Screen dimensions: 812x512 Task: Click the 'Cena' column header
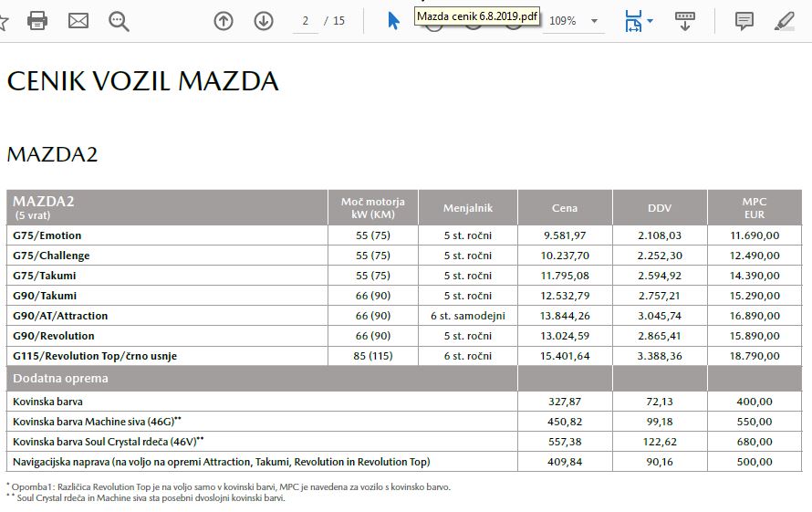coord(565,208)
